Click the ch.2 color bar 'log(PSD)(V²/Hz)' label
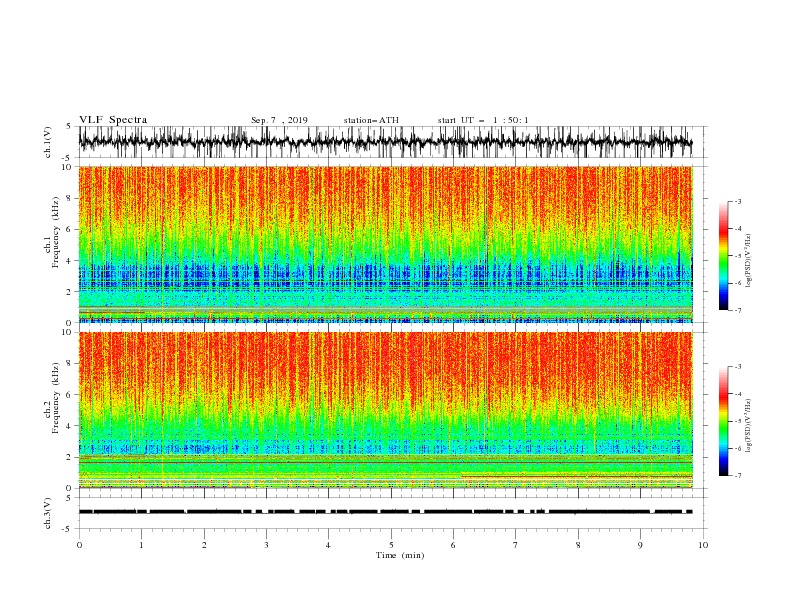The width and height of the screenshot is (792, 612). 749,426
